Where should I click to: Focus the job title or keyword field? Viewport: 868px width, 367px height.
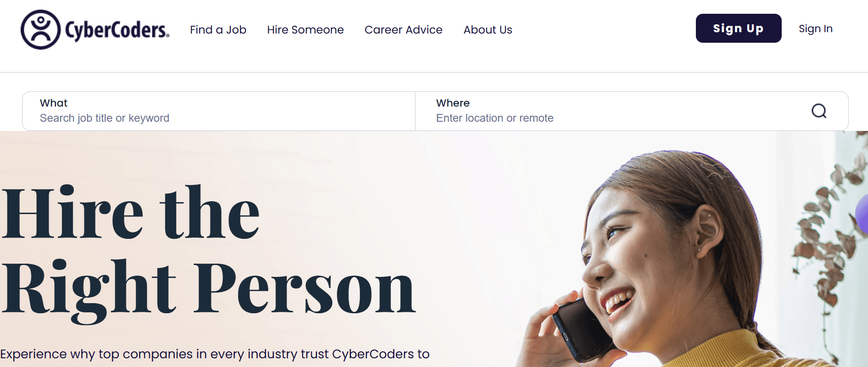[219, 111]
